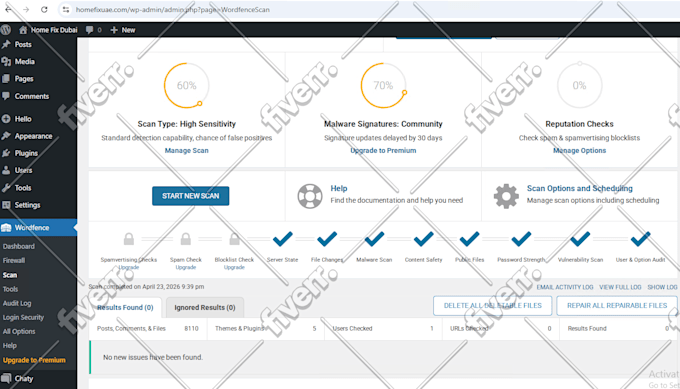Click Upgrade under Spam Check

tap(186, 267)
